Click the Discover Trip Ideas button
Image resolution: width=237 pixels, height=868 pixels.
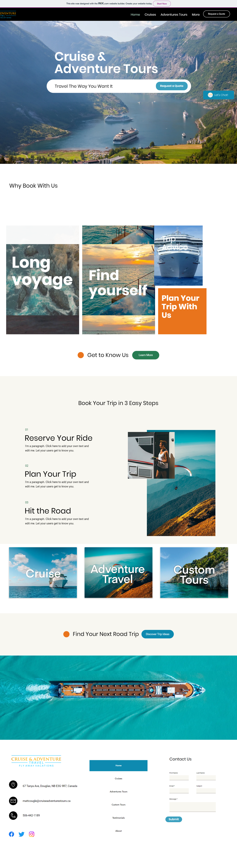pos(157,634)
